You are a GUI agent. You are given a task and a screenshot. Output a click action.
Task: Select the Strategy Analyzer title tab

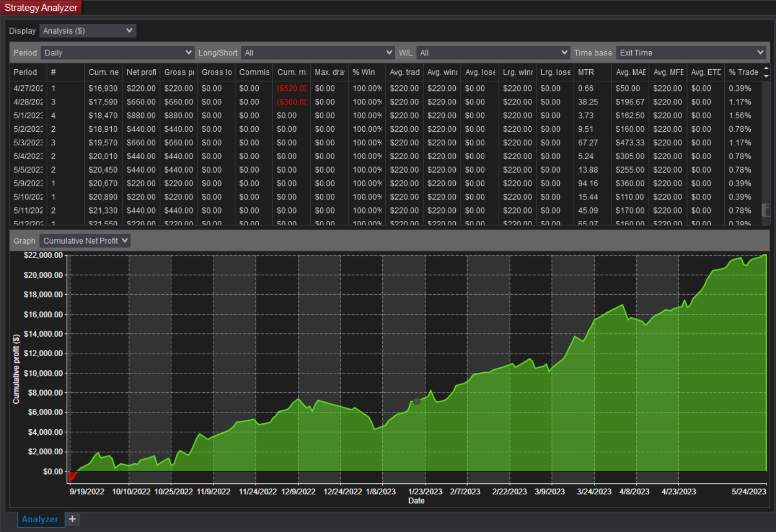41,7
